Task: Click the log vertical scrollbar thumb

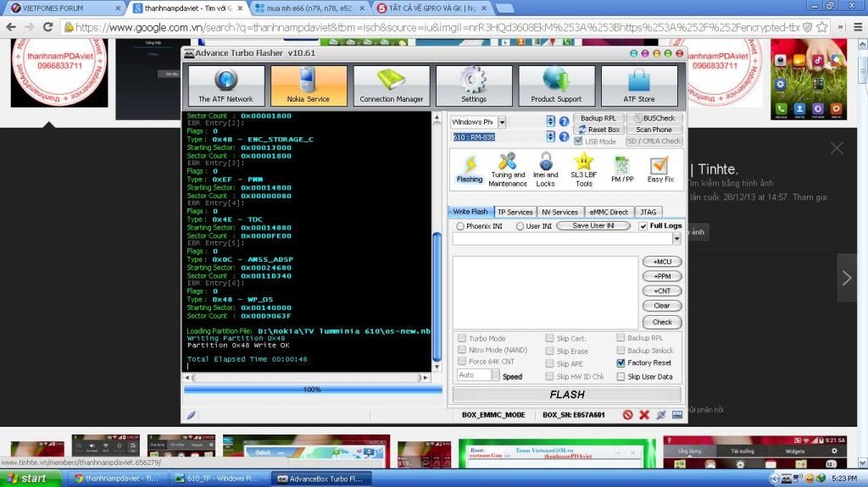Action: [x=437, y=297]
